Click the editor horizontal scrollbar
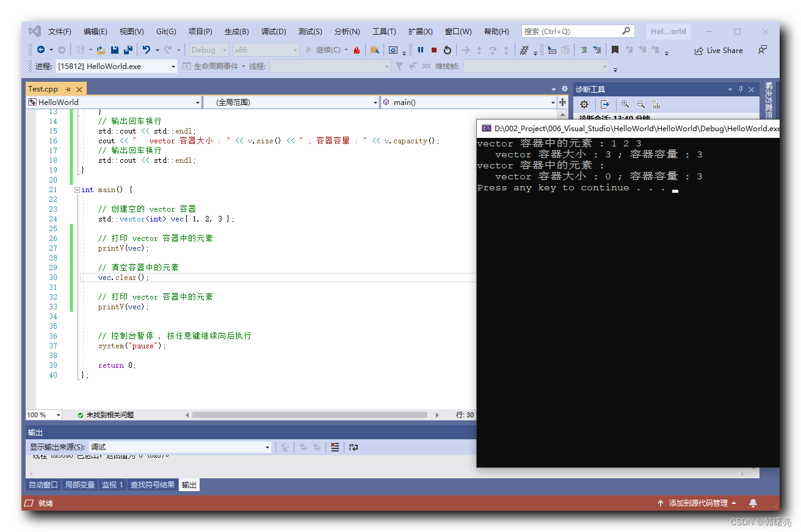Viewport: 801px width, 532px height. (x=310, y=415)
